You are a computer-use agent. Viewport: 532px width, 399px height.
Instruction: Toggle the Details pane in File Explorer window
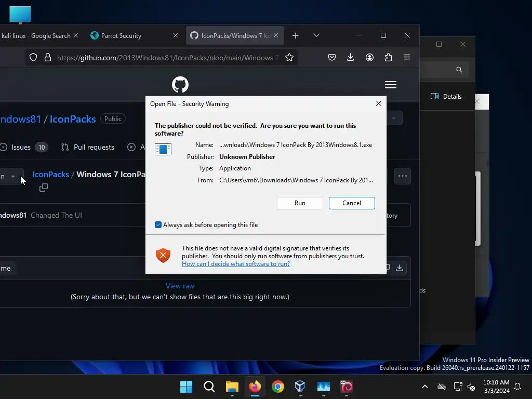point(446,96)
